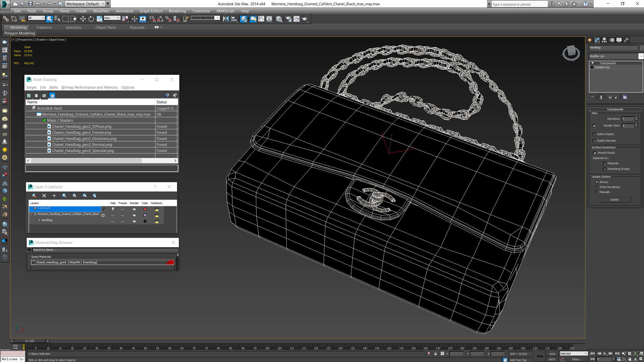This screenshot has width=644, height=362.
Task: Expand Editable Poly in modifier stack
Action: click(x=592, y=67)
